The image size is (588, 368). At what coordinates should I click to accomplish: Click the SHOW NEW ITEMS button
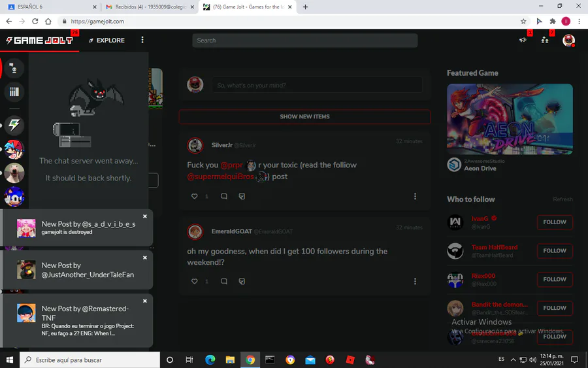pos(304,116)
